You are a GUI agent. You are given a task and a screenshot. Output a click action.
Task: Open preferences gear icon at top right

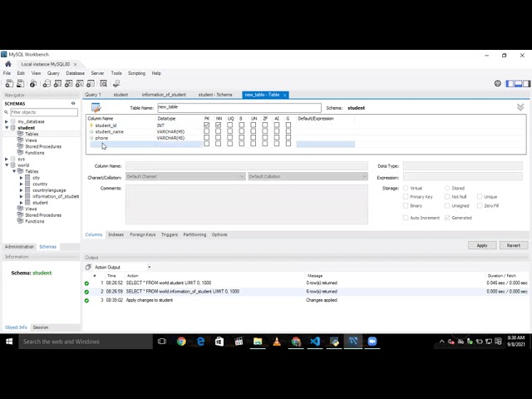(497, 83)
